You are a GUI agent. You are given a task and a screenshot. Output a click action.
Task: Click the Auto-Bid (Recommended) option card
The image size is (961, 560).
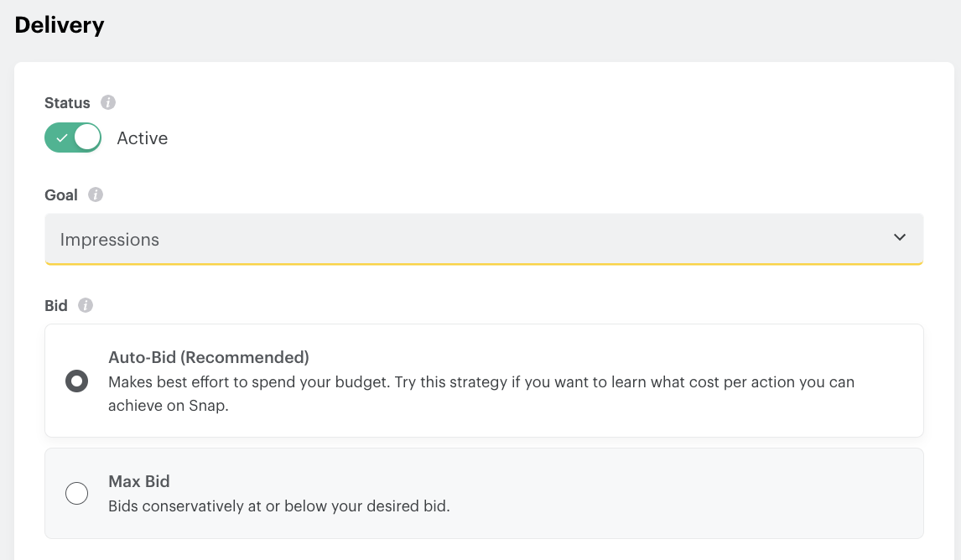483,381
